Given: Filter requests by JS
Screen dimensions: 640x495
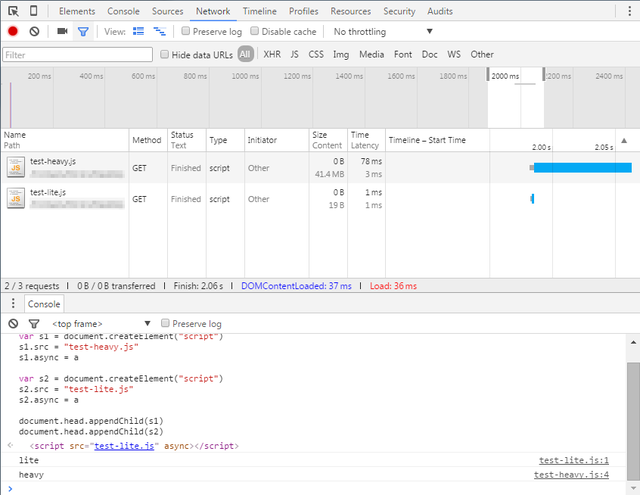Looking at the screenshot, I should [294, 54].
